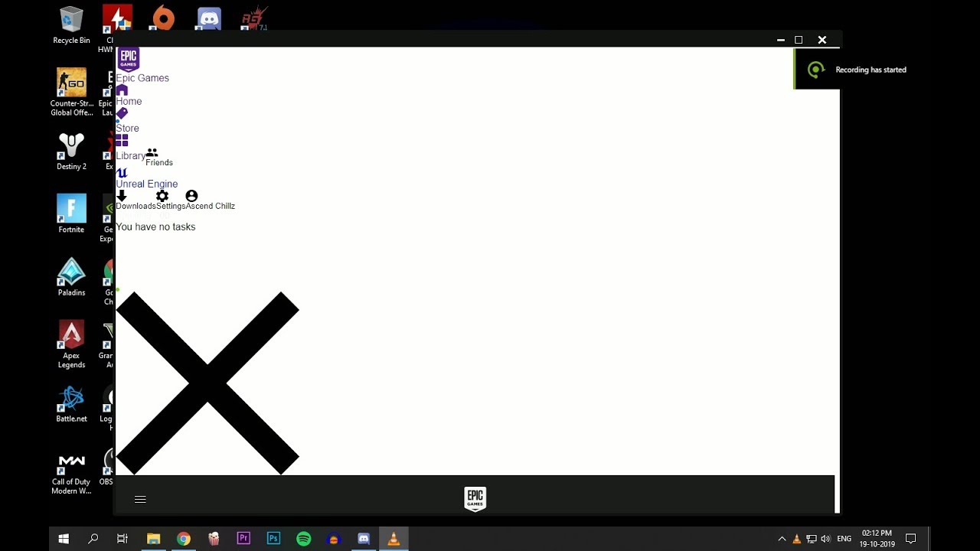Screen dimensions: 980x551
Task: Open the volume speaker icon in tray
Action: pos(825,539)
